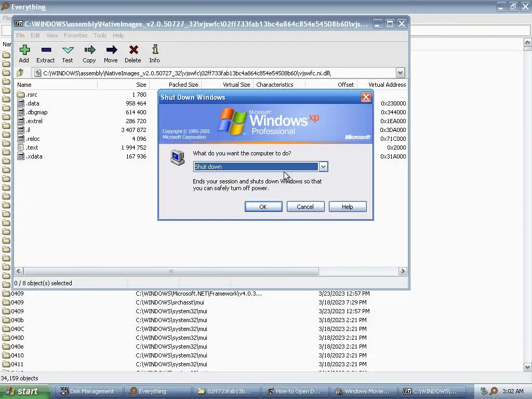This screenshot has width=532, height=399.
Task: Click the Delete toolbar icon
Action: (x=134, y=50)
